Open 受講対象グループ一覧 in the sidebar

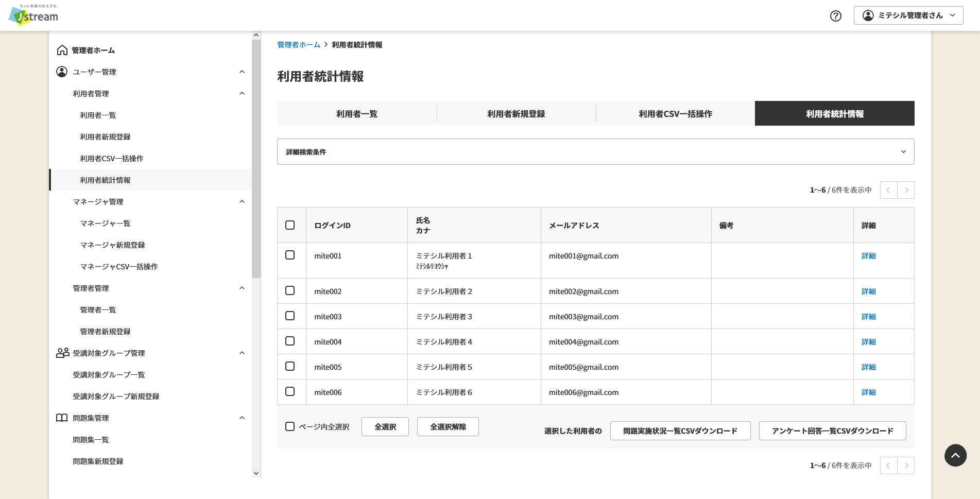click(x=109, y=374)
